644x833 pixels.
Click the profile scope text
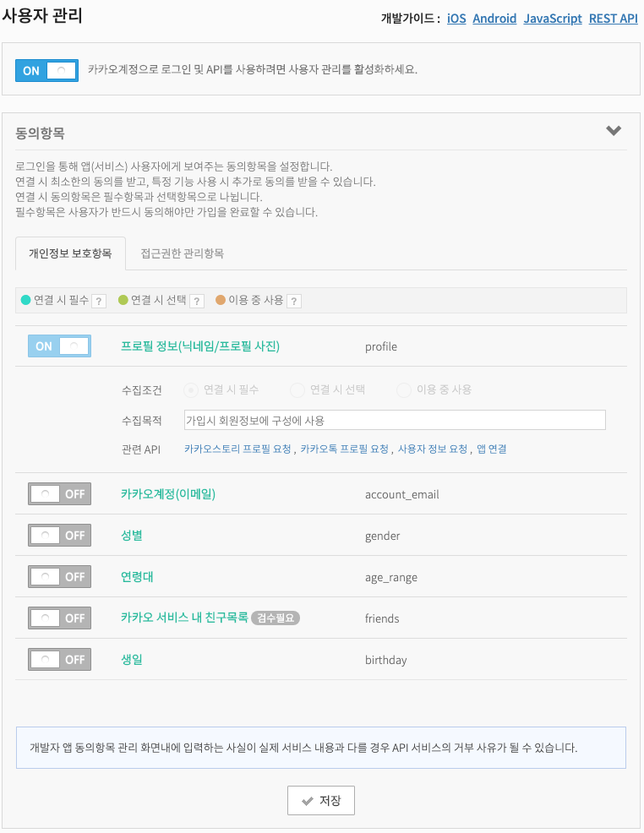tap(381, 347)
